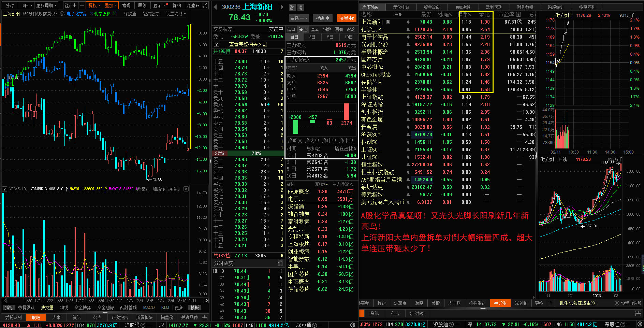Click the 融 margin badge icon
Image resolution: width=644 pixels, height=328 pixels.
[292, 8]
